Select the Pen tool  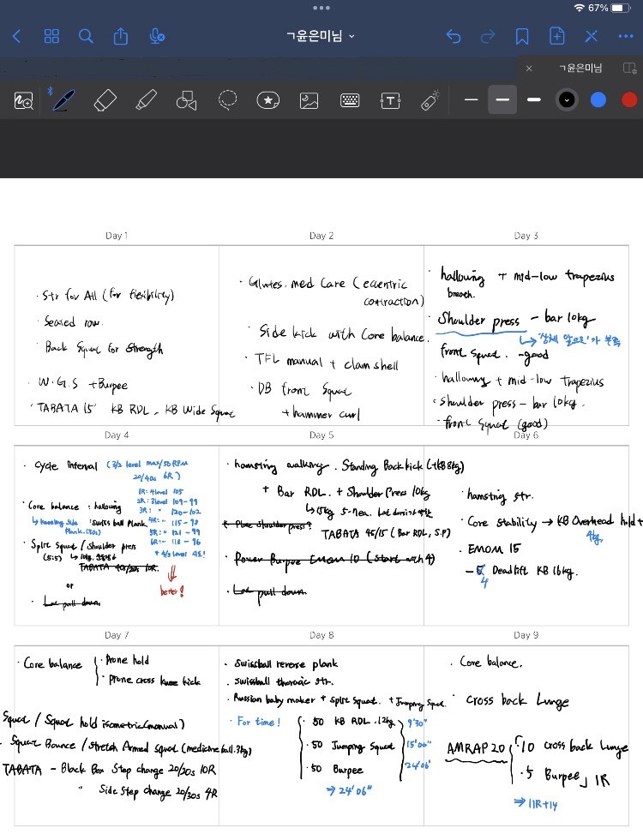click(62, 100)
